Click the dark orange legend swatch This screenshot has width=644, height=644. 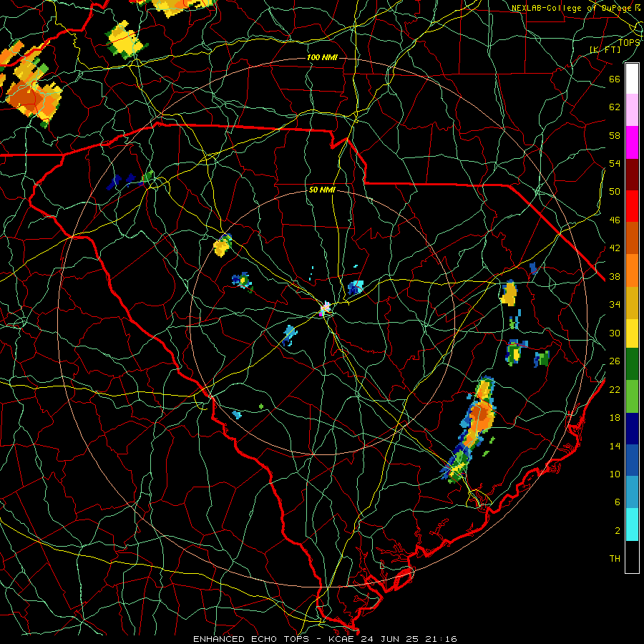[x=632, y=238]
